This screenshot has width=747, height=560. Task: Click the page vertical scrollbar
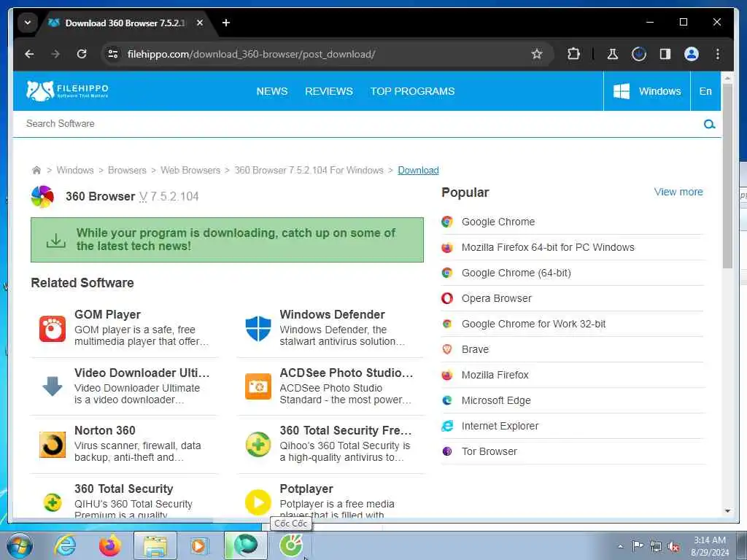pyautogui.click(x=727, y=176)
